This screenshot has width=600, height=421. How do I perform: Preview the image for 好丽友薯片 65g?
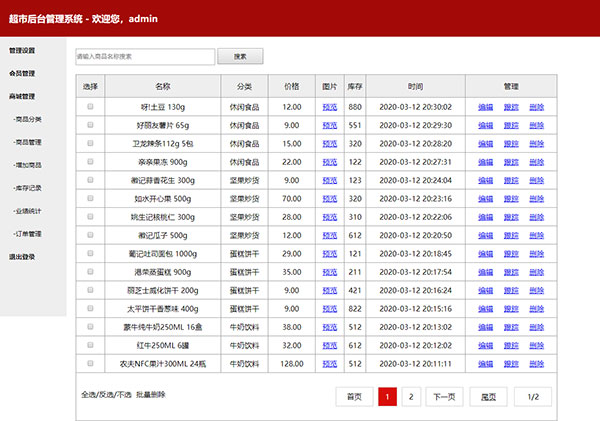[x=330, y=126]
